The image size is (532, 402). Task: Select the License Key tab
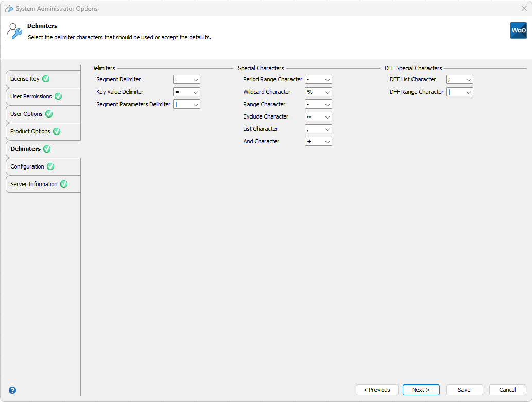tap(25, 79)
